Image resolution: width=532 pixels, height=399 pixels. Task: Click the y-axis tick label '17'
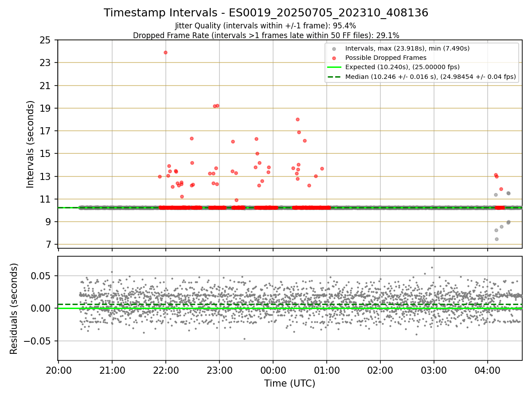click(x=45, y=131)
